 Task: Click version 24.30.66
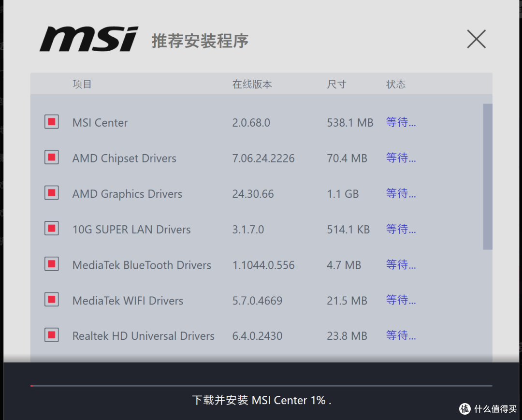pos(253,194)
